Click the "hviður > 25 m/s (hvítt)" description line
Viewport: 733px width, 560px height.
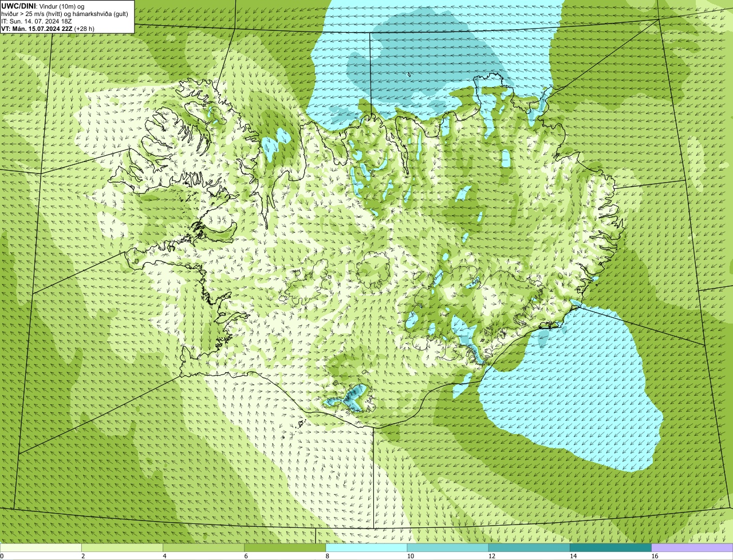click(65, 14)
